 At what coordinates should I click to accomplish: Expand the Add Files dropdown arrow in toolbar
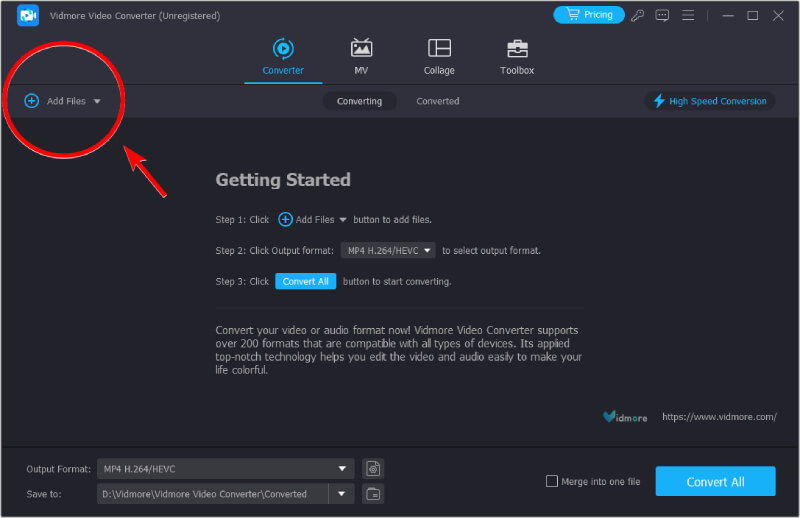click(97, 102)
